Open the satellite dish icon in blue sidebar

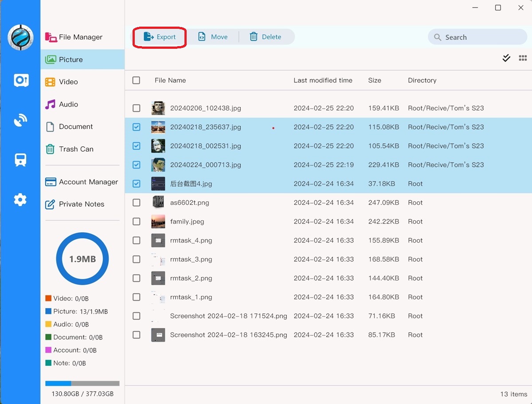tap(20, 120)
